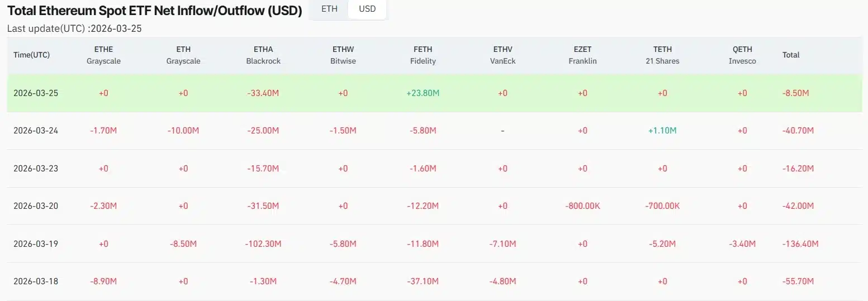Select the ETHW Bitwise column header

(343, 55)
